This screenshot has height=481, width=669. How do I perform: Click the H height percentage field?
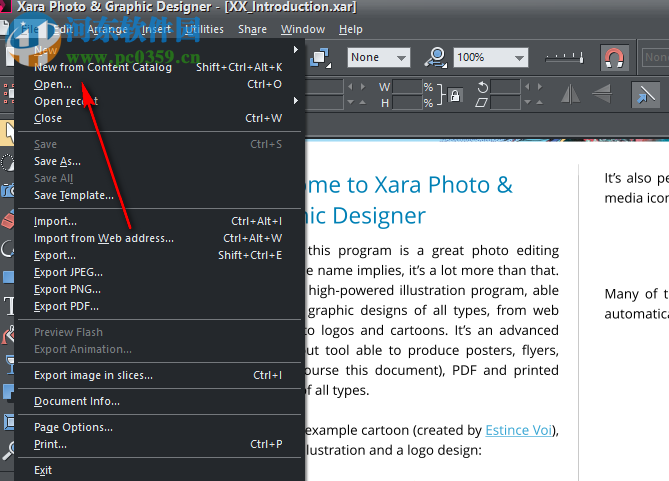(x=407, y=102)
